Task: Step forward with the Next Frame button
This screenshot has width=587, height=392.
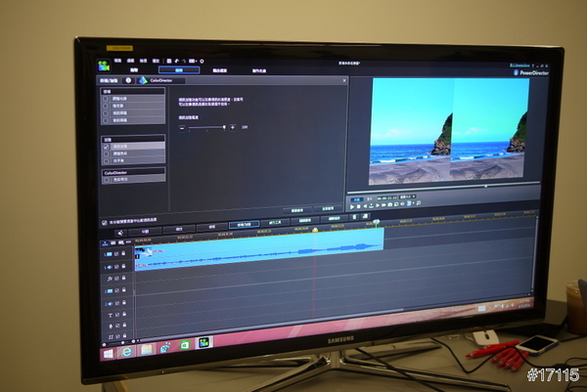Action: click(x=378, y=205)
